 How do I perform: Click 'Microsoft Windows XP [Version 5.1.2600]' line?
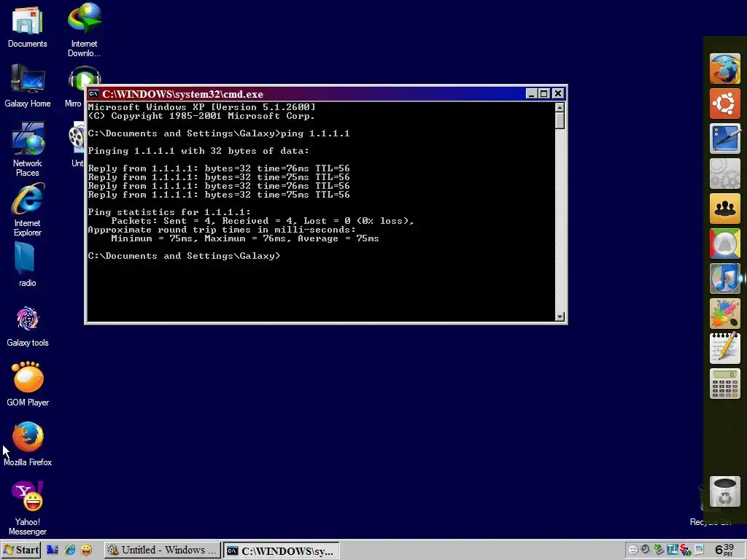(x=201, y=107)
